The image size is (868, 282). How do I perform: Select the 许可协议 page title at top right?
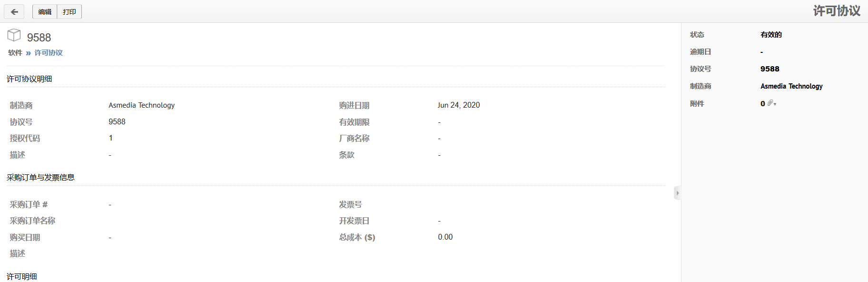(837, 11)
